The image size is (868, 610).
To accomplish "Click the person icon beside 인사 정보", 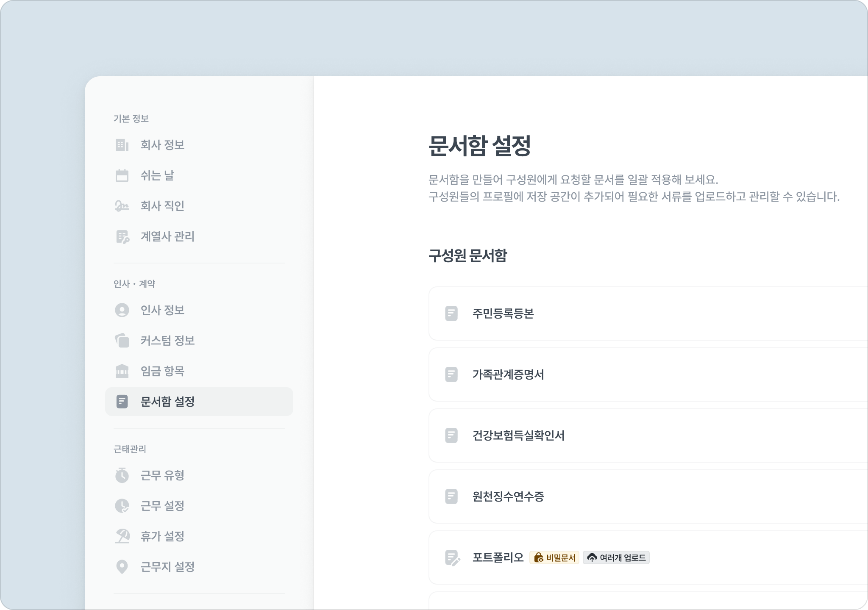I will (122, 310).
